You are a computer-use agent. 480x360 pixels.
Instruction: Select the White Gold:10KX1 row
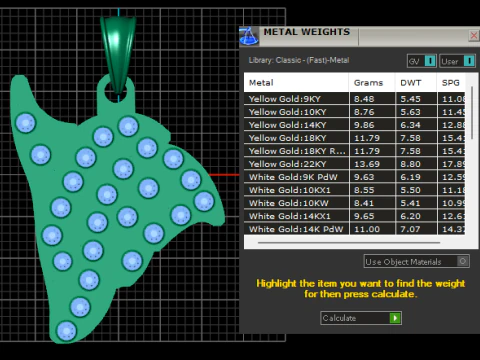coord(354,190)
